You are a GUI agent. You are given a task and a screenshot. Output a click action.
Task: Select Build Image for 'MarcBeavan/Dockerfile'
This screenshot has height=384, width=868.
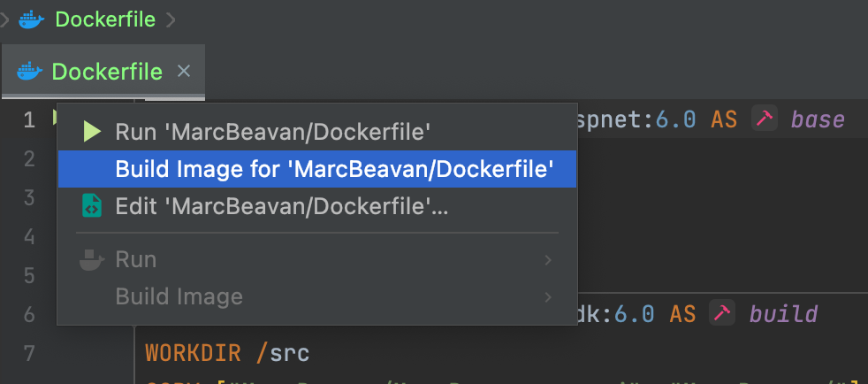334,169
